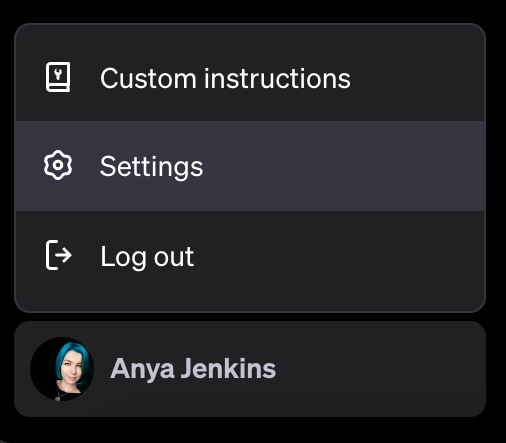This screenshot has height=443, width=506.
Task: Click the "Settings" text label
Action: coord(151,167)
